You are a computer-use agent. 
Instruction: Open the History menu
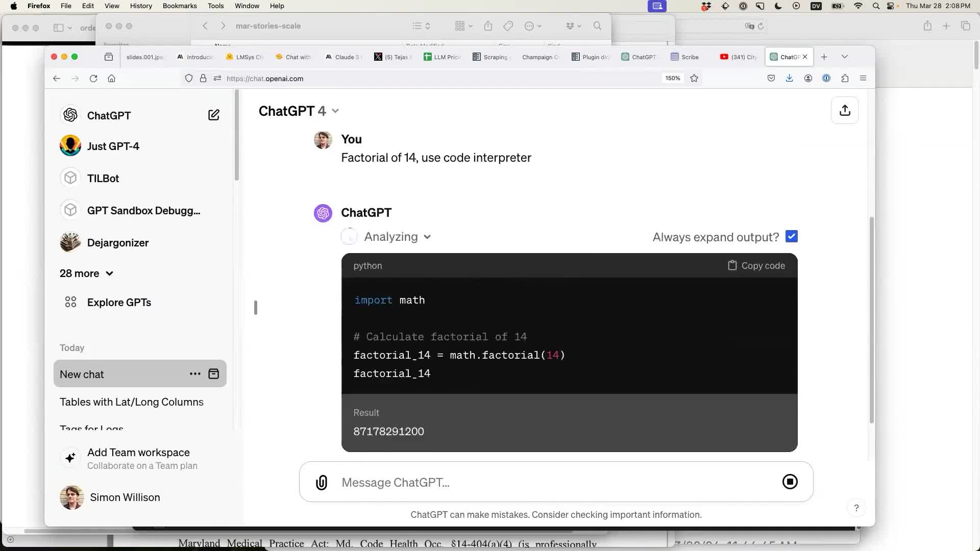(141, 6)
